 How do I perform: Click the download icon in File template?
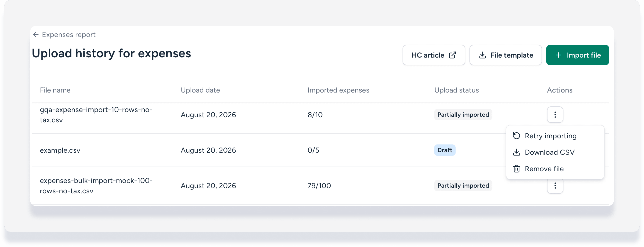point(482,55)
